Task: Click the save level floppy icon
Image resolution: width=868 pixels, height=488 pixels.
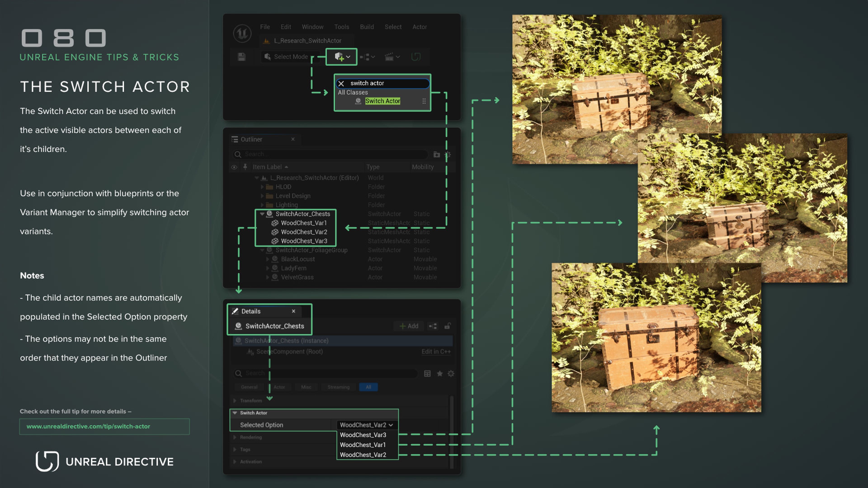Action: click(241, 56)
